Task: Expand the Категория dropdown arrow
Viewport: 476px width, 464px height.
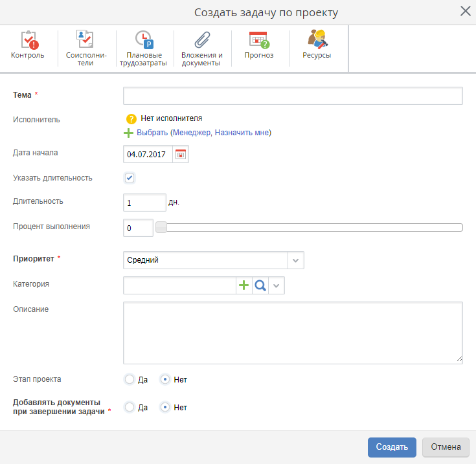Action: [277, 285]
